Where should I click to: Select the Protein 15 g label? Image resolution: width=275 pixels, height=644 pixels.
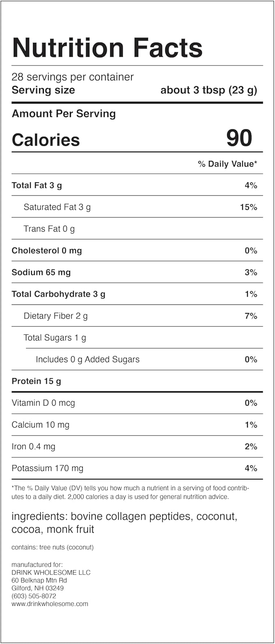click(x=36, y=381)
